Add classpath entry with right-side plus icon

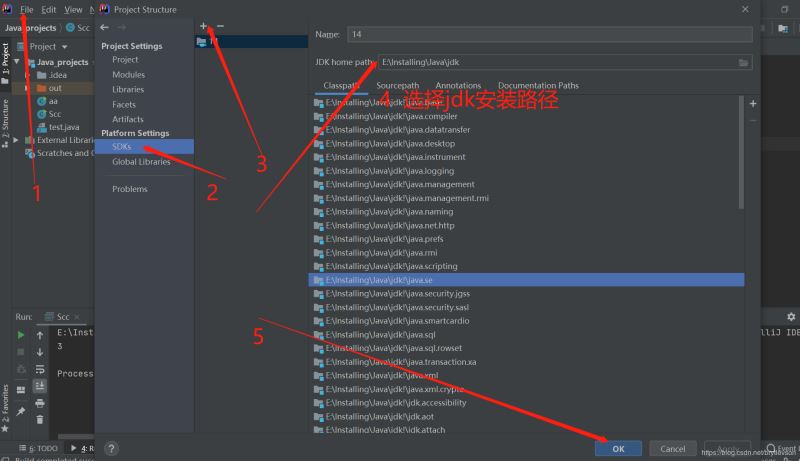tap(752, 103)
